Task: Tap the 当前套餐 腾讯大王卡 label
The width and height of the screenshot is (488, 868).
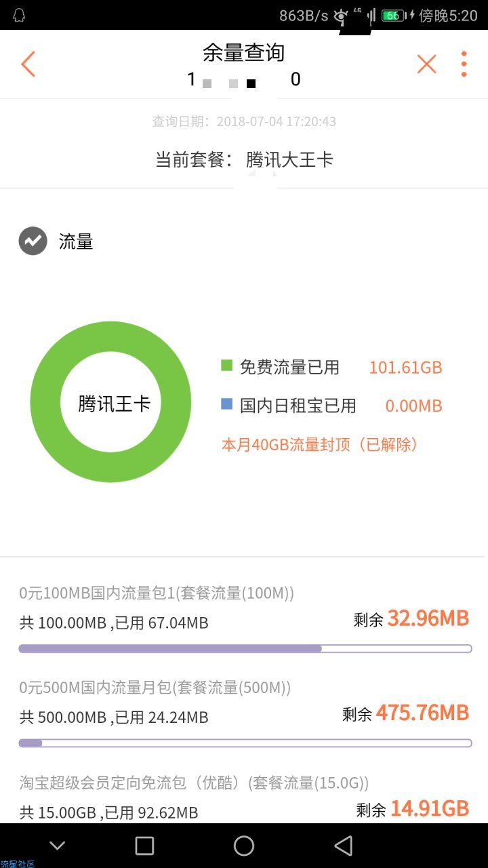Action: 244,160
